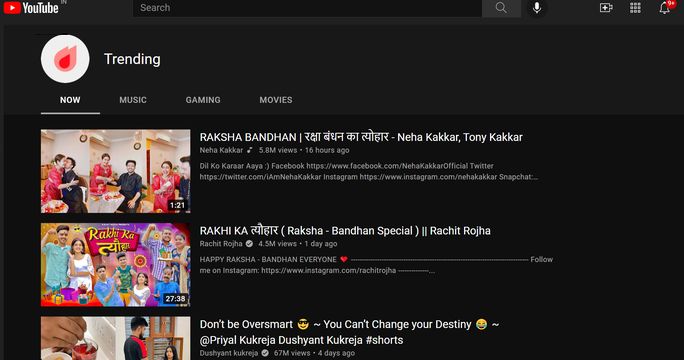Click 'HAPPY RAKSHA - BANDHAN EVERYONE' description
Viewport: 684px width, 360px height.
click(x=376, y=265)
